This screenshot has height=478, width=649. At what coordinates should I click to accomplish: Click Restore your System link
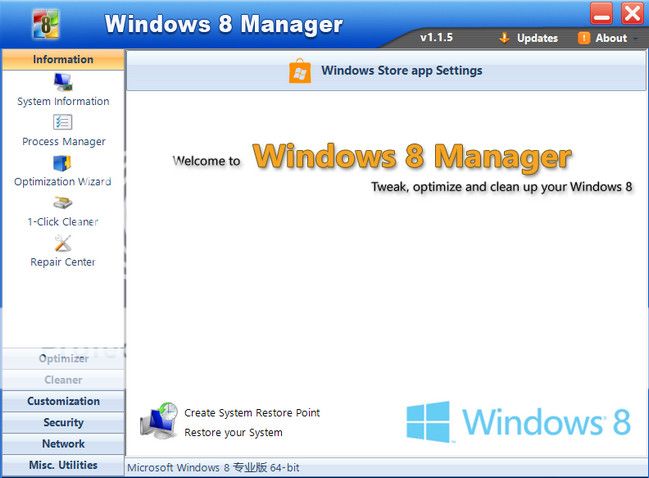pos(233,432)
